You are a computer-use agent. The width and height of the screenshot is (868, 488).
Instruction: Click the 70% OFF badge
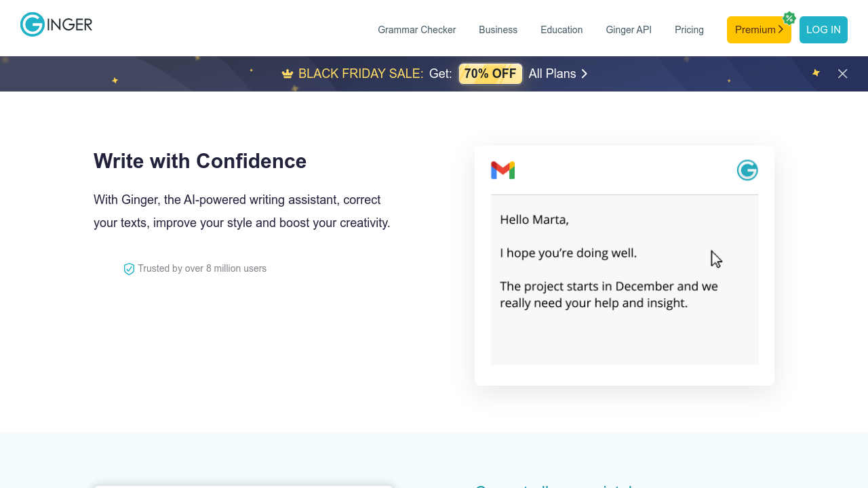point(490,74)
